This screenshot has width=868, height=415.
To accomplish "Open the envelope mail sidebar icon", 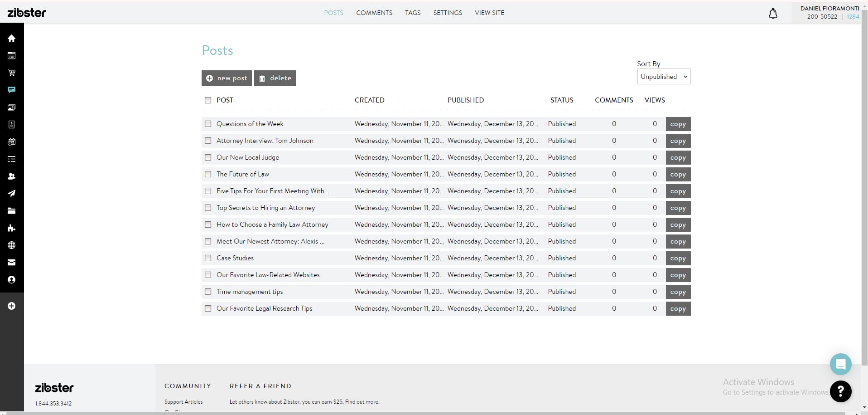I will (12, 263).
